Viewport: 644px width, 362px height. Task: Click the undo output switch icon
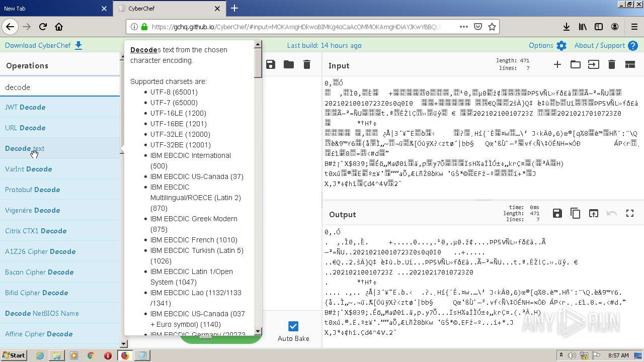(612, 213)
